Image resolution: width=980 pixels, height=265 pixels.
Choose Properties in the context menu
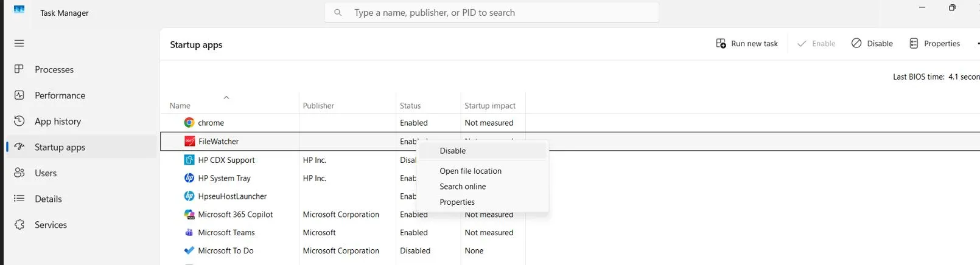[483, 202]
